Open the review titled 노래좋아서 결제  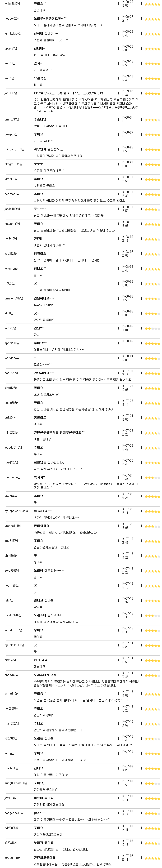45,675
